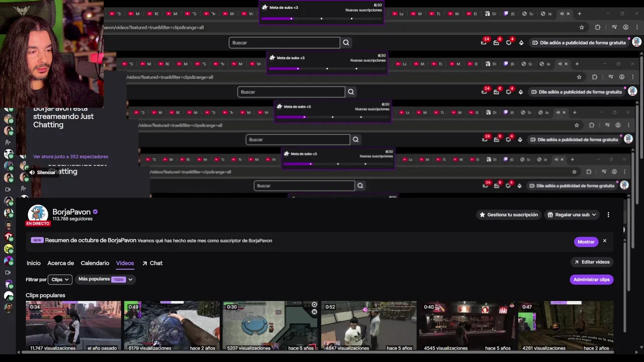Open the Más populares sort dropdown
Screen dimensions: 644x362
[x=106, y=279]
